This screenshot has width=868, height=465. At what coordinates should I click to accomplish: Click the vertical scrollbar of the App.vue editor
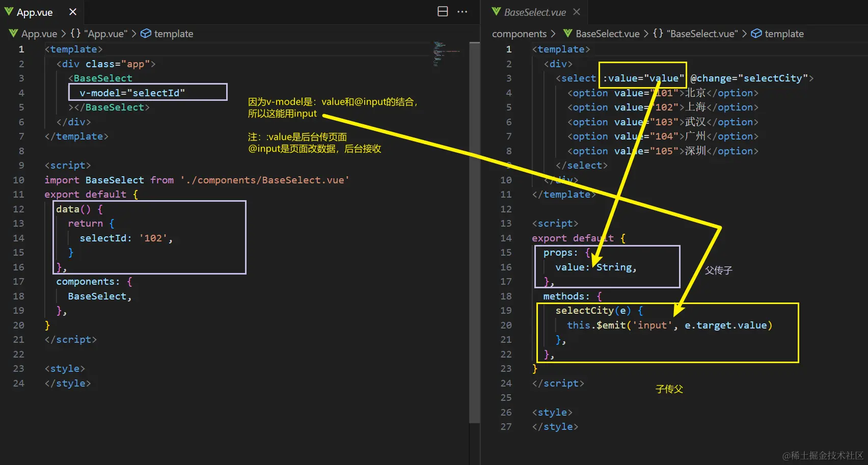pyautogui.click(x=474, y=232)
